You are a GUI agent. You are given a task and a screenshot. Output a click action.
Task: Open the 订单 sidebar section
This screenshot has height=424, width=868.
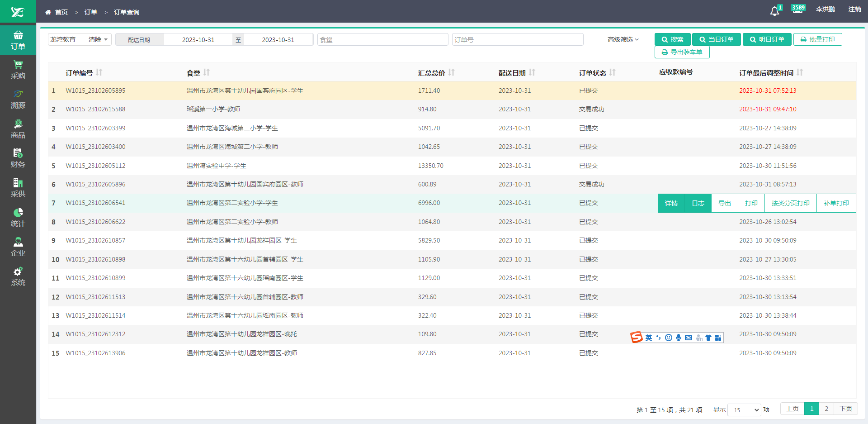(18, 40)
